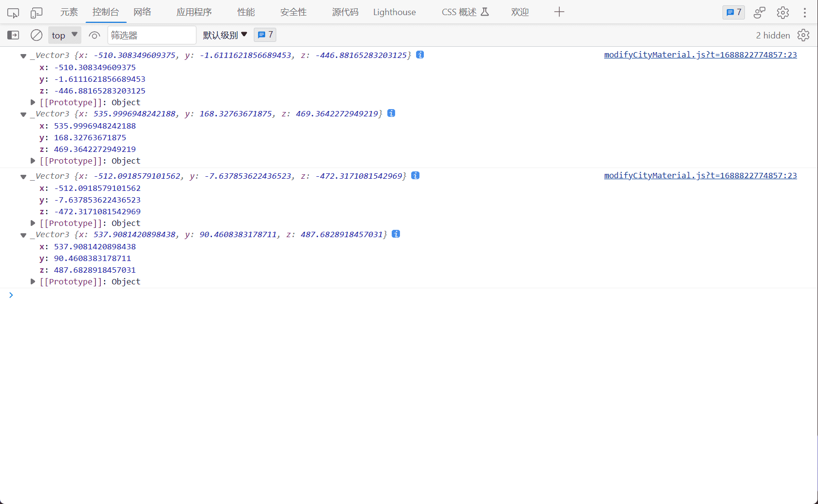
Task: Toggle the console sidebar panel icon
Action: click(13, 35)
